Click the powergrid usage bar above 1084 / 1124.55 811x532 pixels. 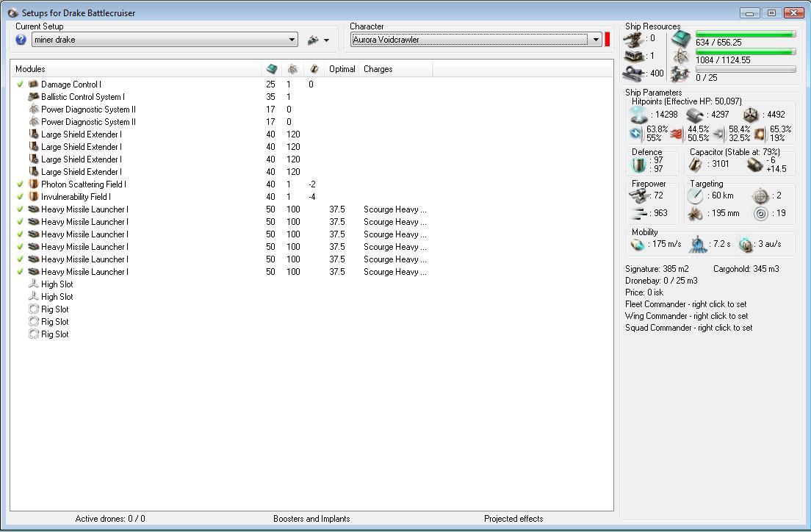click(x=746, y=51)
